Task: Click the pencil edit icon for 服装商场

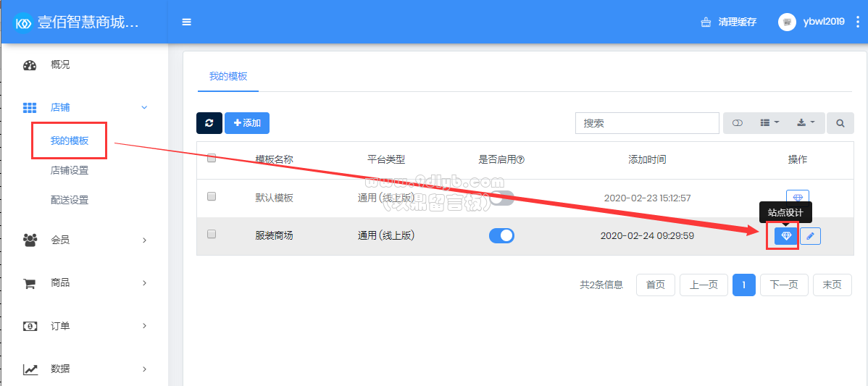Action: pos(811,236)
